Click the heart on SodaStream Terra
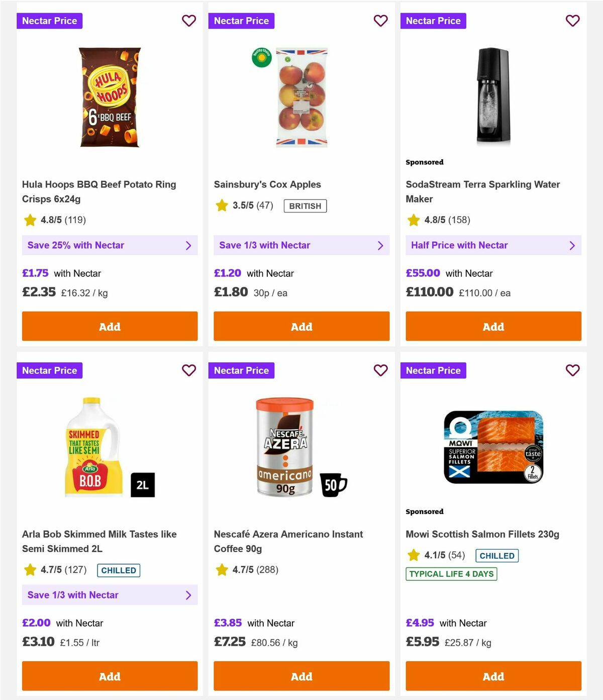 point(572,21)
